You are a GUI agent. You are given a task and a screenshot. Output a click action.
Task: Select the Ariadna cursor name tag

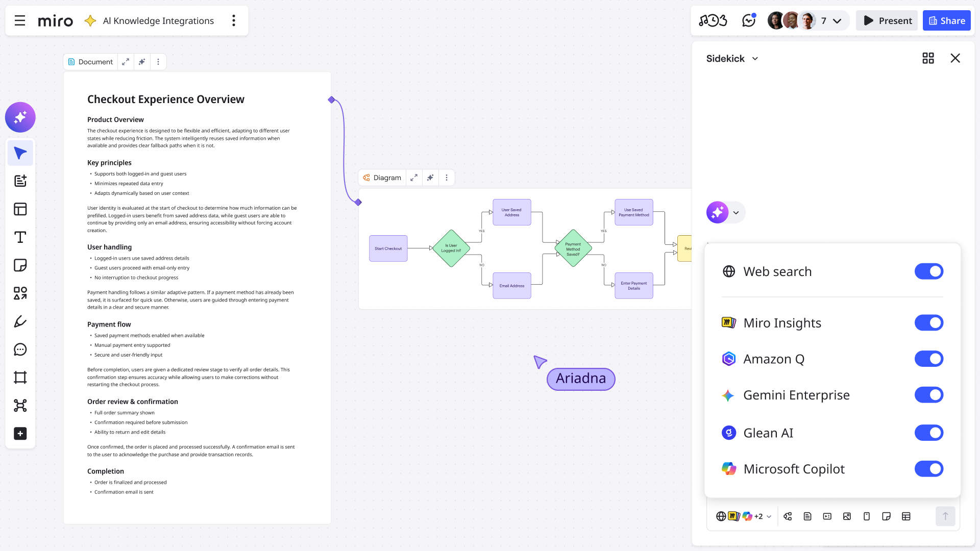[x=580, y=379]
